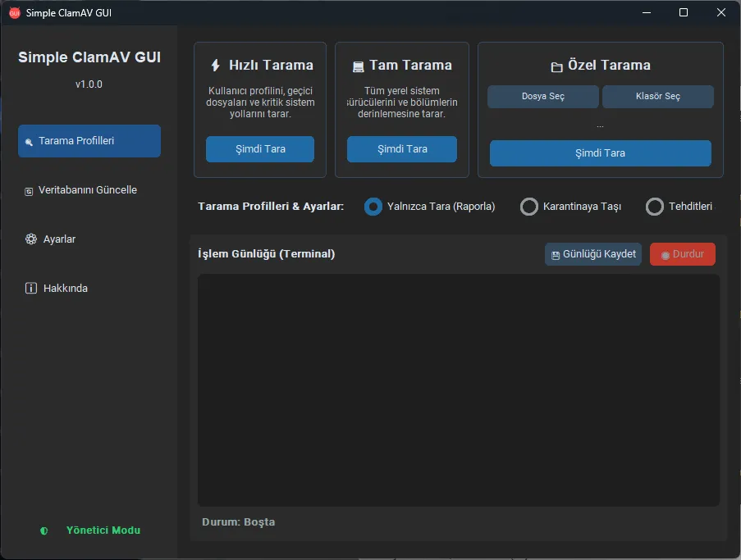The image size is (741, 560).
Task: Stop the scan with Durdur
Action: [x=683, y=254]
